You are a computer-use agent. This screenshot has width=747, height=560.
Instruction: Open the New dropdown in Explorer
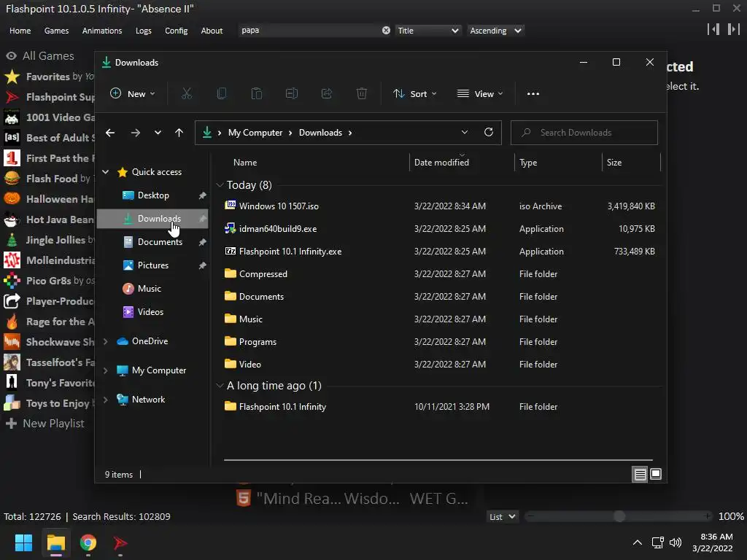(132, 94)
